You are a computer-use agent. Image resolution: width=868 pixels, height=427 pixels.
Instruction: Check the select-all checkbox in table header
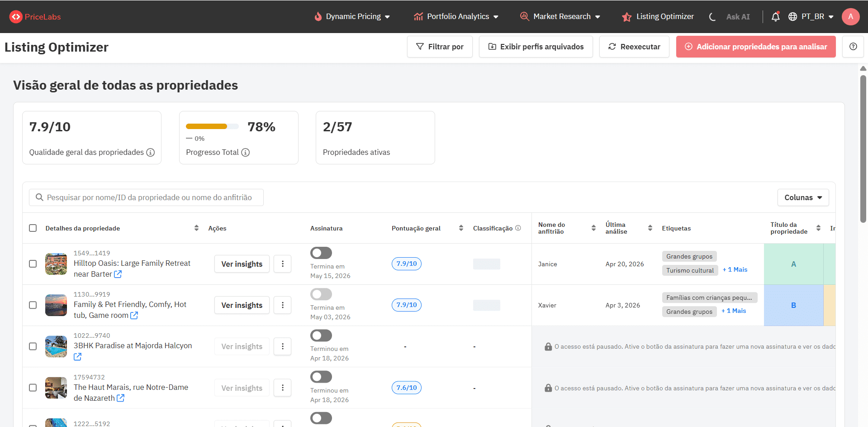(33, 228)
